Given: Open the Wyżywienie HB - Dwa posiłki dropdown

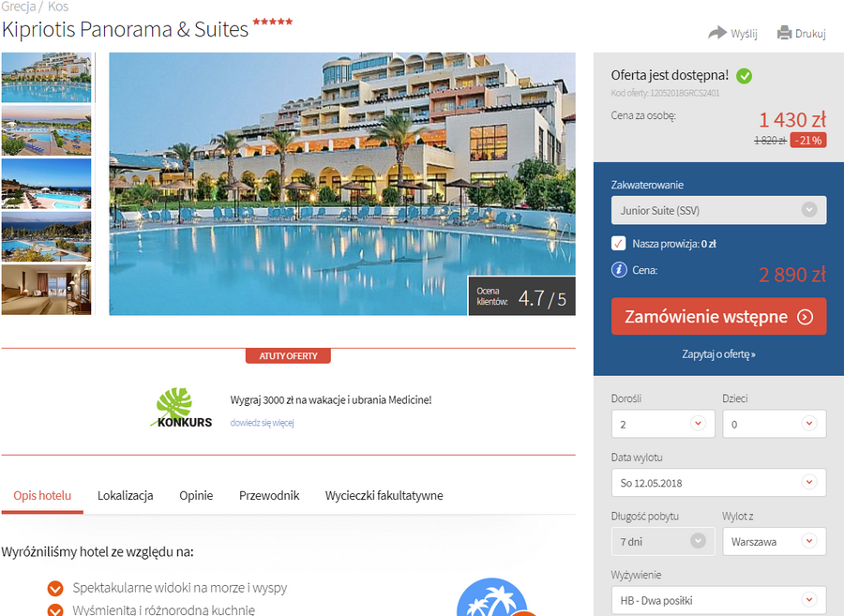Looking at the screenshot, I should 718,600.
